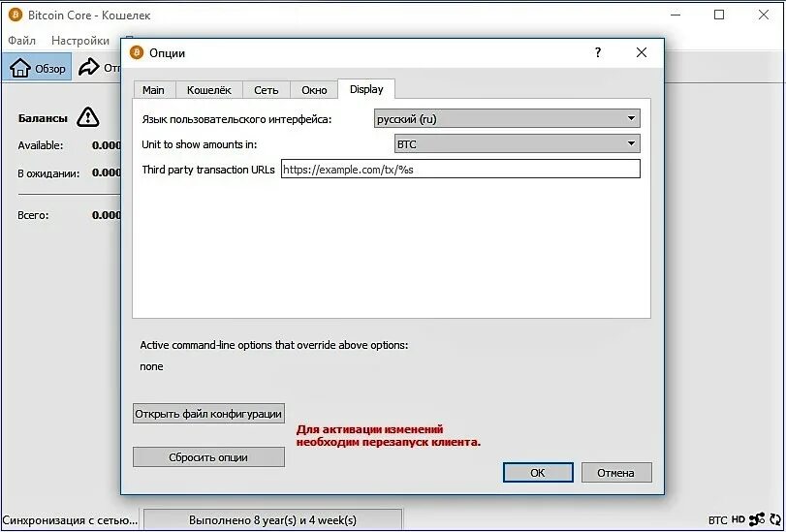This screenshot has width=786, height=532.
Task: Click the В ожидании balance label
Action: pos(48,173)
